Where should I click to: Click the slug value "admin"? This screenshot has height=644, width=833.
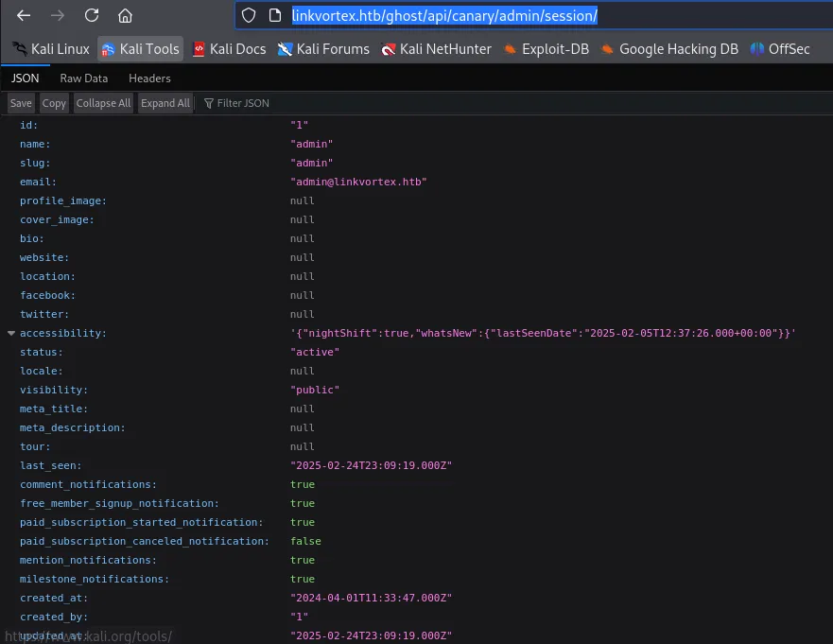click(x=311, y=163)
